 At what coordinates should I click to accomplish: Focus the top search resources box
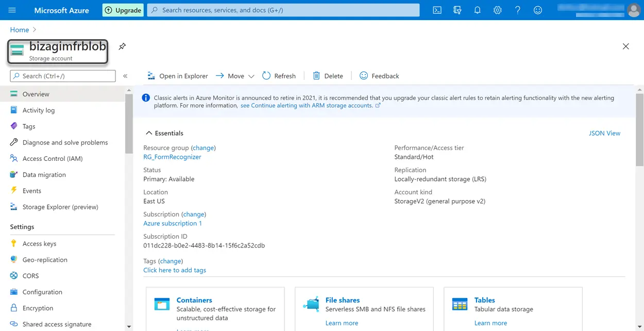(283, 10)
